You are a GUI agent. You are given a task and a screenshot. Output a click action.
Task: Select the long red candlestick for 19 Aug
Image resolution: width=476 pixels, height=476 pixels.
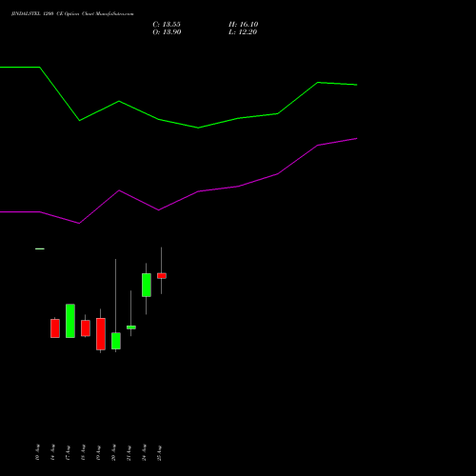101,334
